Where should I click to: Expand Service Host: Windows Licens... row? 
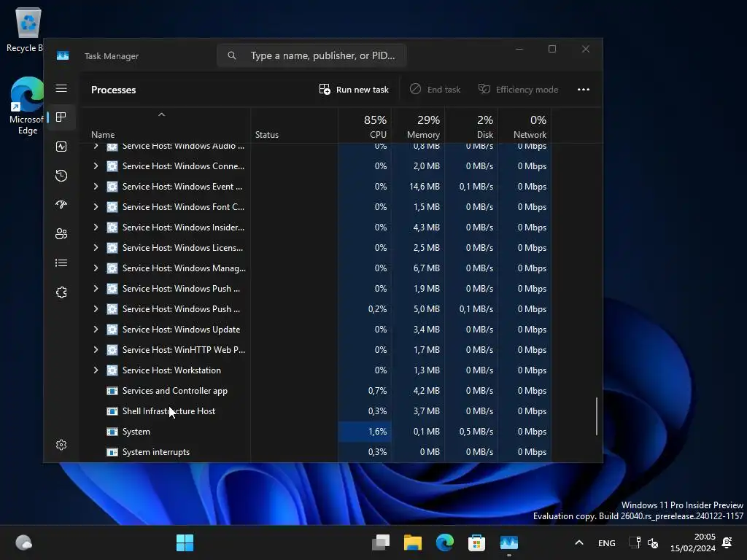(96, 248)
